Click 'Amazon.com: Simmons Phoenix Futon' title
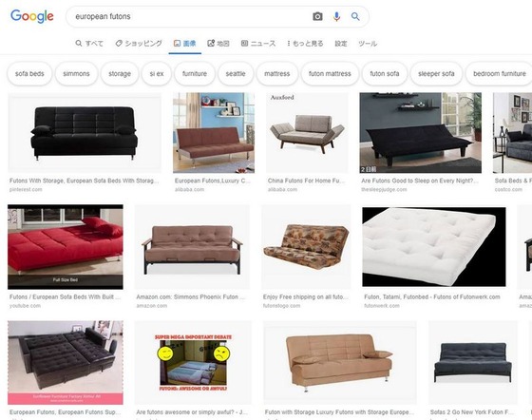The height and width of the screenshot is (420, 532). click(x=190, y=296)
